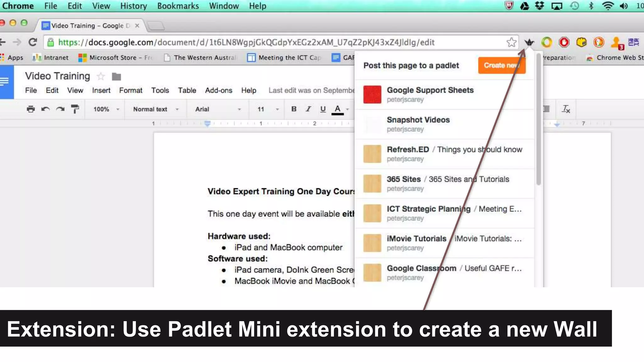Viewport: 644px width, 362px height.
Task: Open Docs home via blue icon
Action: 6,82
